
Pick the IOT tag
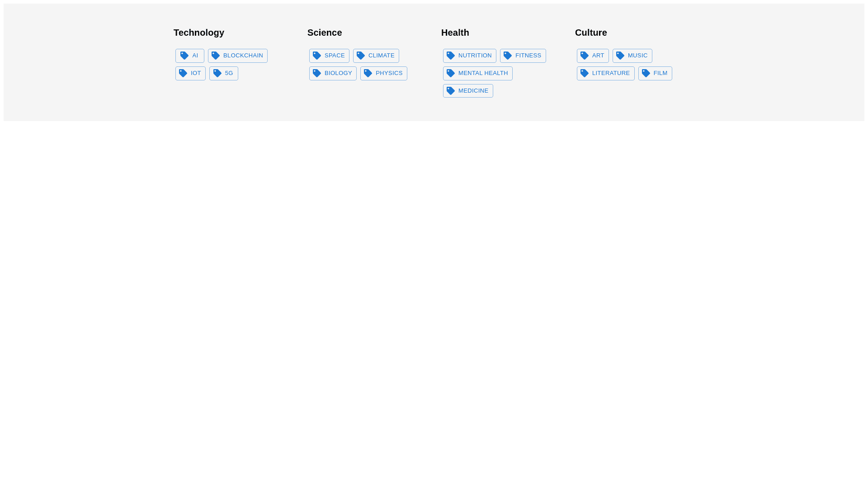(190, 73)
